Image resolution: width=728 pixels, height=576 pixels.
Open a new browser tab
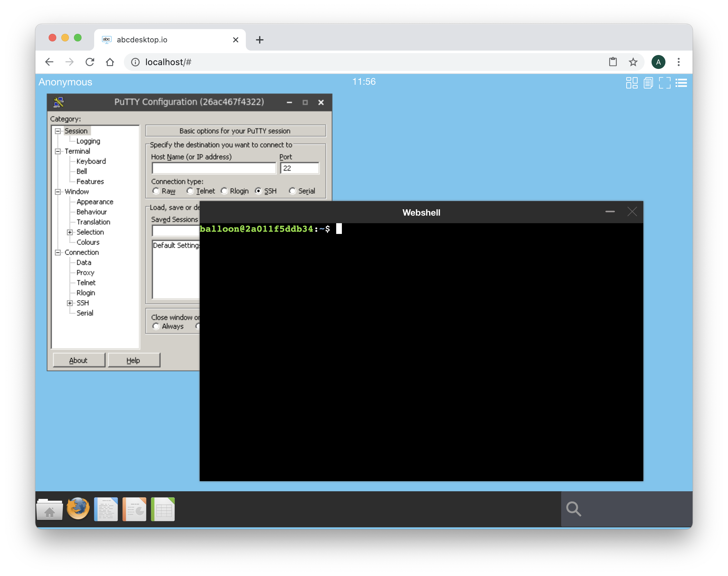click(259, 40)
